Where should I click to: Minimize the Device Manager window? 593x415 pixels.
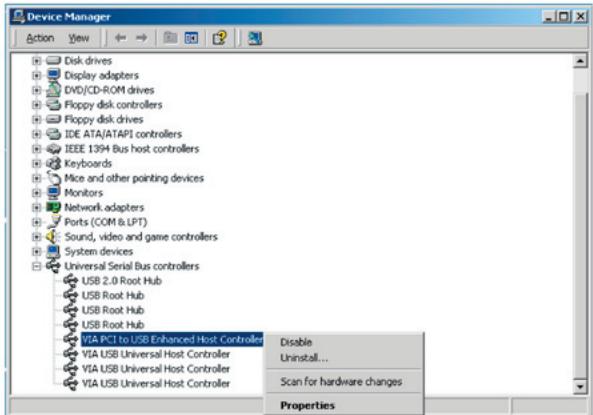pos(548,17)
